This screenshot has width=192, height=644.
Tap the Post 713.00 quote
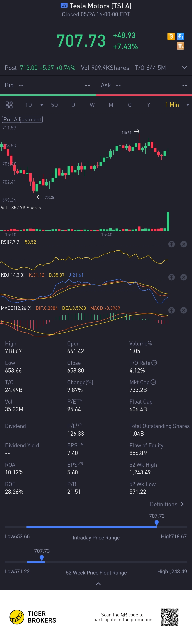40,68
